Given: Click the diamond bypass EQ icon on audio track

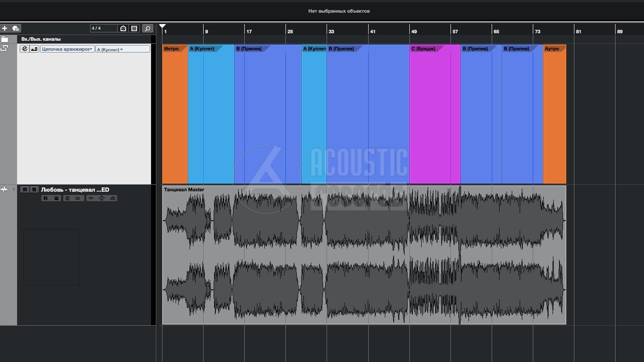Looking at the screenshot, I should click(102, 198).
